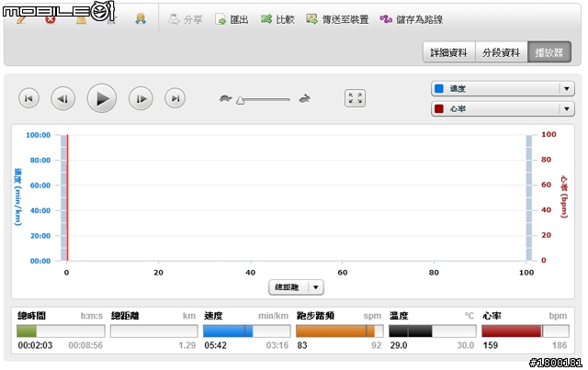Click the 比較 compare icon
The width and height of the screenshot is (588, 370).
(x=266, y=18)
